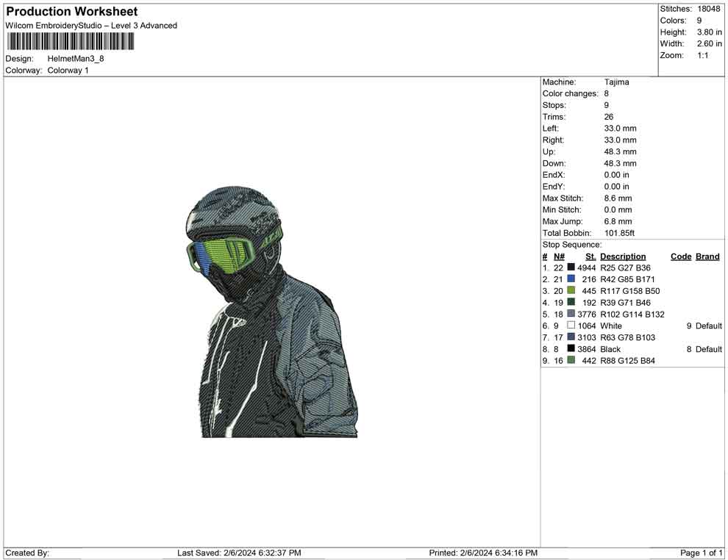Click the swatch R88 G125 B84

(571, 361)
